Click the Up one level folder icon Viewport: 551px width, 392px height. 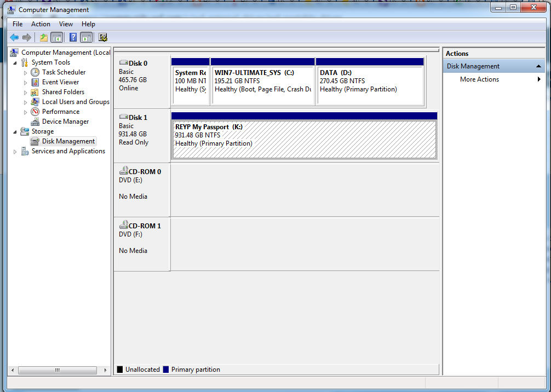[x=44, y=37]
